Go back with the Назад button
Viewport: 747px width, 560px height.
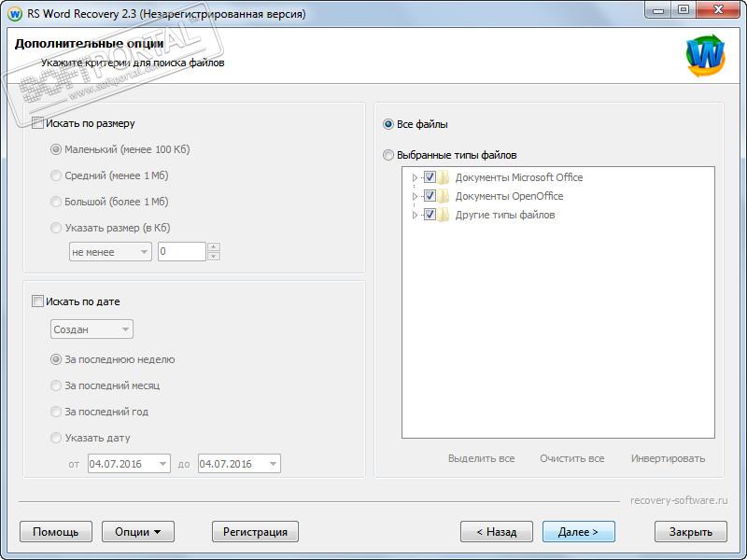click(497, 531)
